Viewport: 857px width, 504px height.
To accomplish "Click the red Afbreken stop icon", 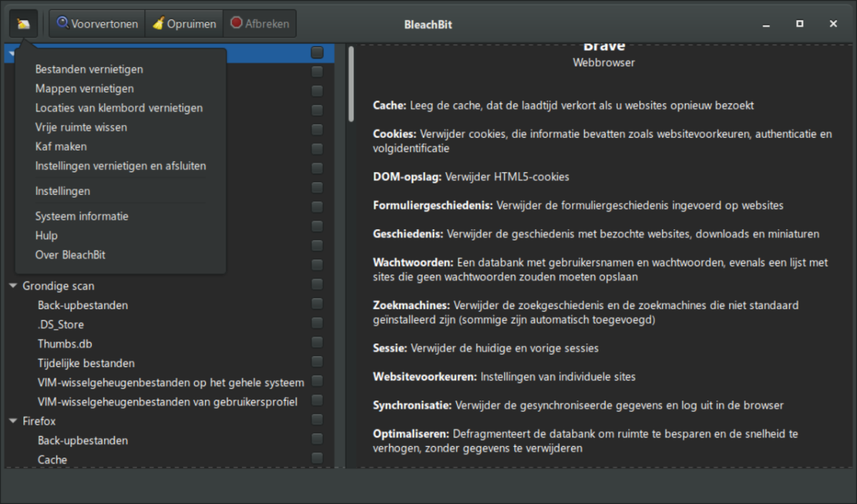I will tap(236, 24).
